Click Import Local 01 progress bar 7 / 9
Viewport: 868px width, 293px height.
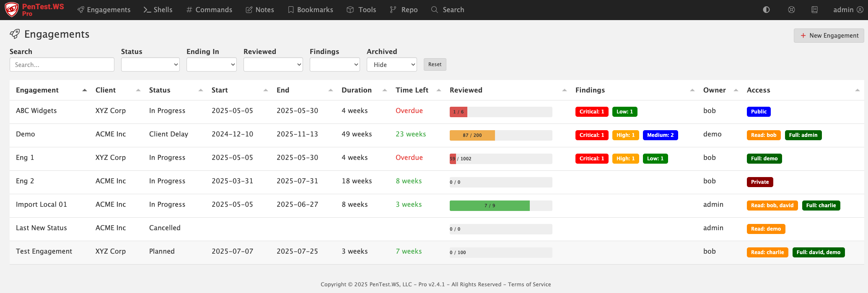[501, 206]
